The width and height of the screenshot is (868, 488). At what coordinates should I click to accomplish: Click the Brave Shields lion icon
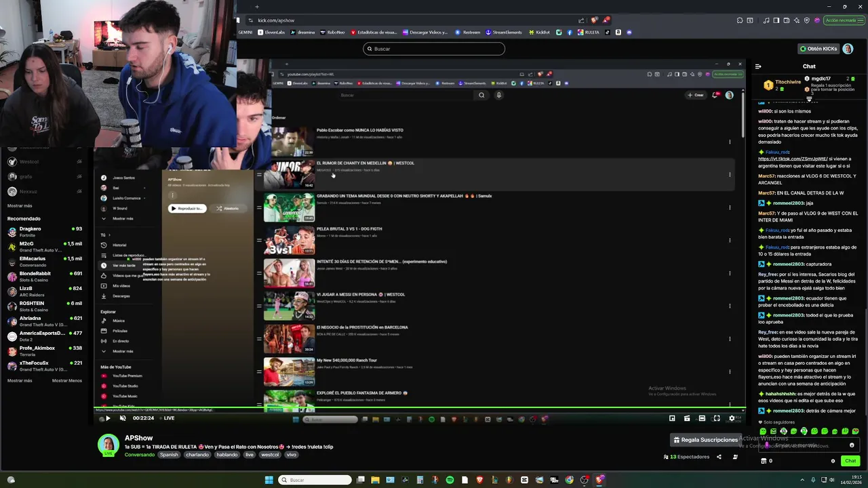pos(595,20)
